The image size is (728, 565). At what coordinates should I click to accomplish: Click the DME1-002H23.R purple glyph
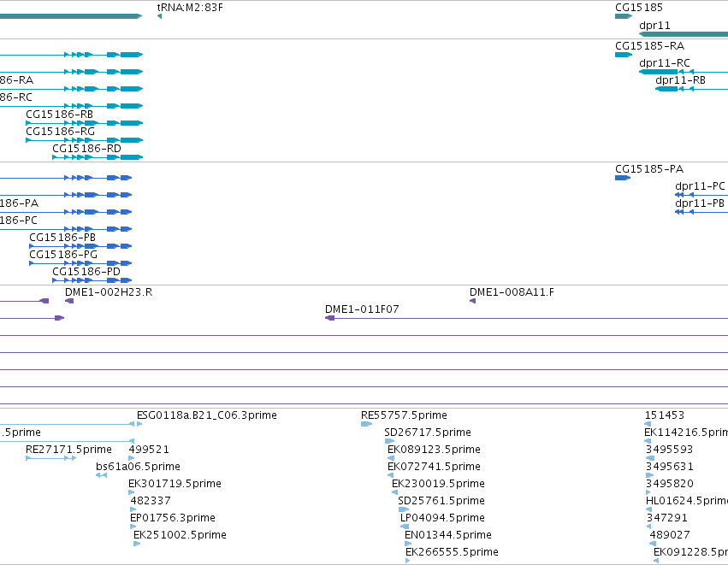[x=69, y=301]
